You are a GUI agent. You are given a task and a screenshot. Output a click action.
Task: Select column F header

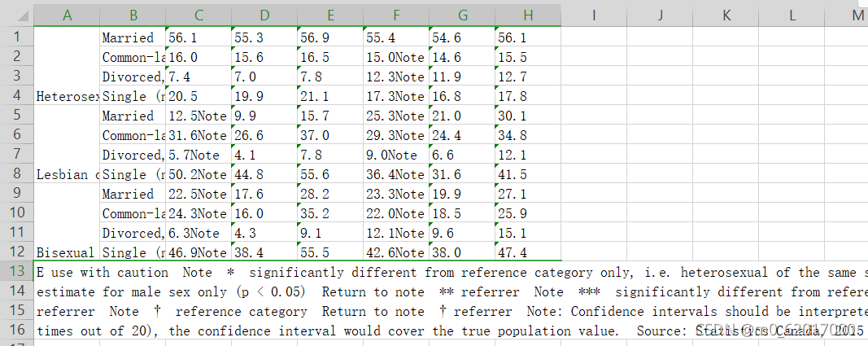[396, 15]
